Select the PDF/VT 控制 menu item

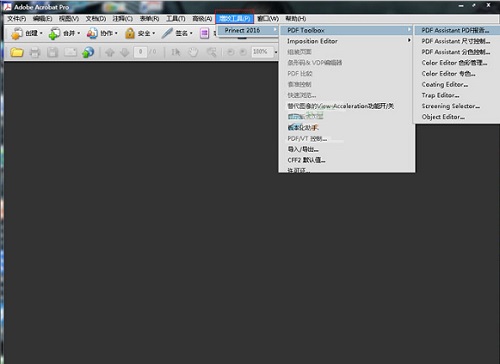(x=347, y=138)
